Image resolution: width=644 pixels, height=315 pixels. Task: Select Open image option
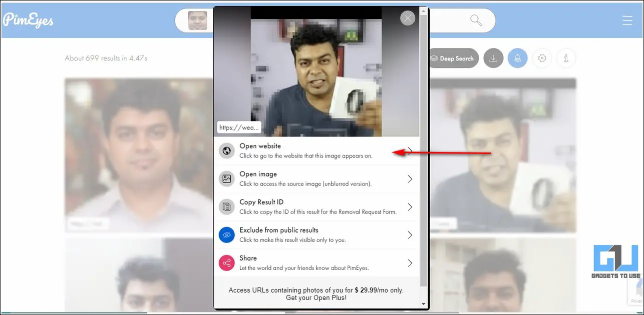[x=316, y=179]
